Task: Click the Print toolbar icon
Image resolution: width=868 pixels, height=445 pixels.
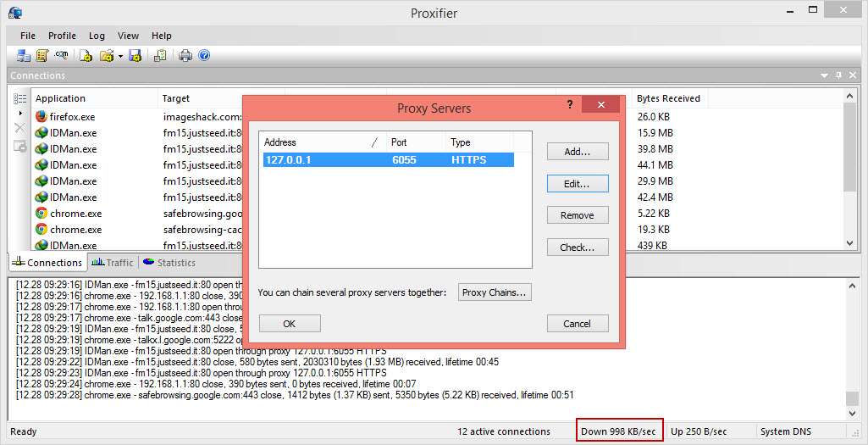Action: click(185, 56)
